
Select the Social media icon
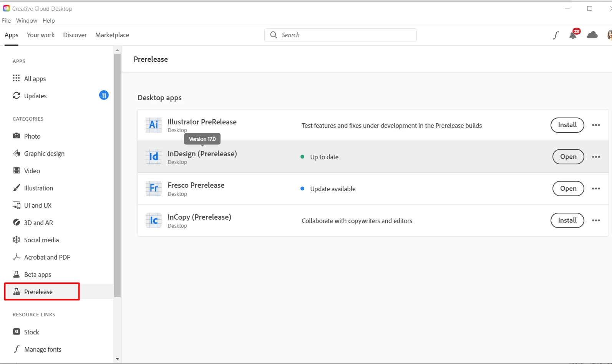(x=17, y=240)
